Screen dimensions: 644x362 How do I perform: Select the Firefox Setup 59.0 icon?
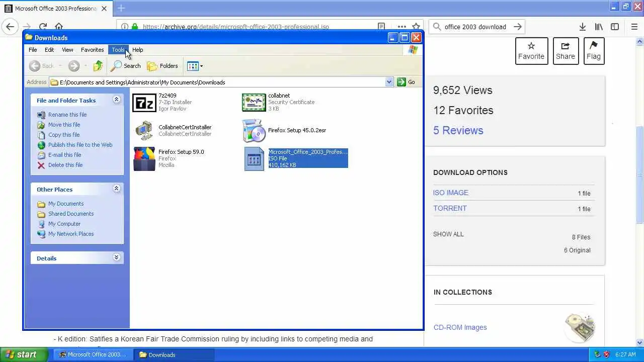[144, 159]
